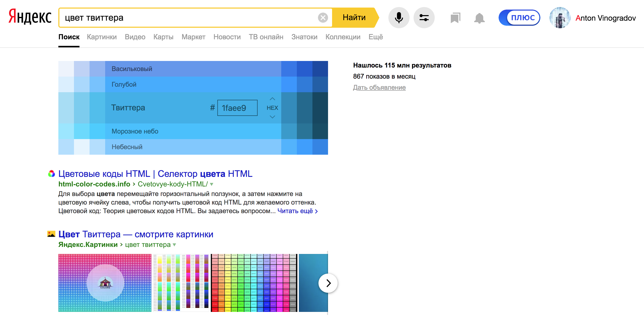Image resolution: width=644 pixels, height=325 pixels.
Task: Click the Твиттера color name label
Action: click(x=128, y=108)
